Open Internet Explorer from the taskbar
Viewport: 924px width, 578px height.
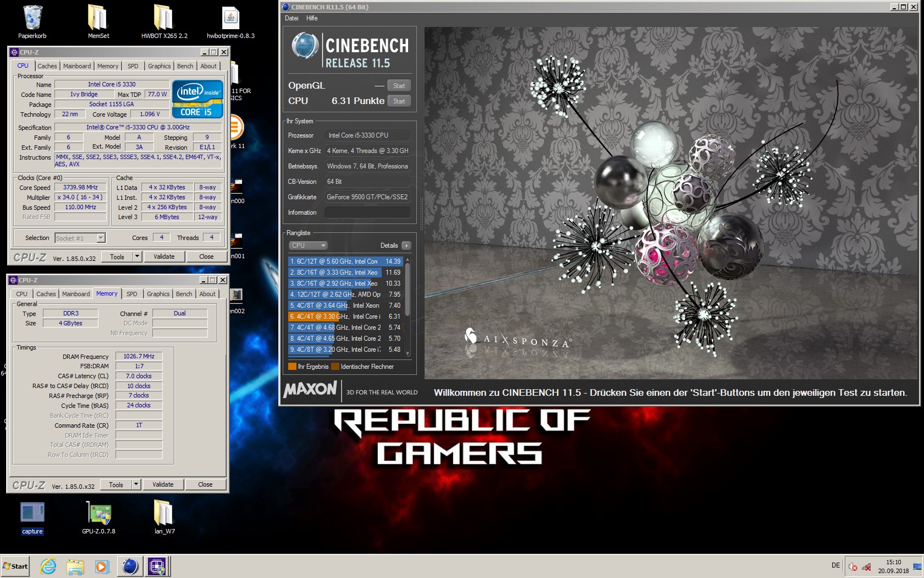point(48,566)
